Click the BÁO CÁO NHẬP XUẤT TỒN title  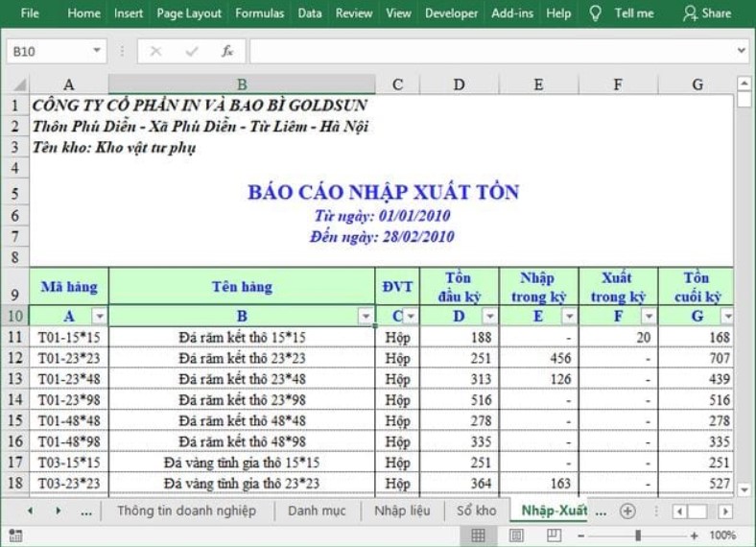coord(384,192)
